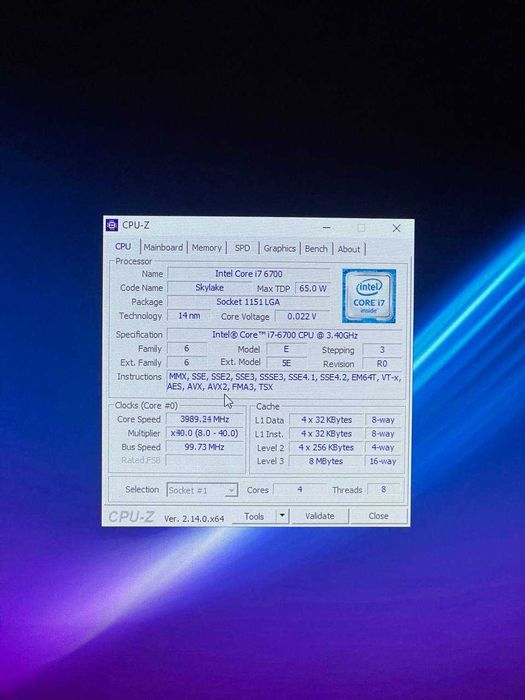Screen dimensions: 525x700
Task: Click the Cores value 4
Action: (x=300, y=490)
